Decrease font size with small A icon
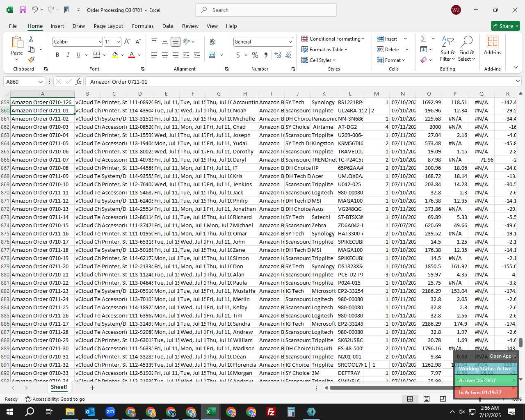This screenshot has width=525, height=420. click(x=138, y=42)
